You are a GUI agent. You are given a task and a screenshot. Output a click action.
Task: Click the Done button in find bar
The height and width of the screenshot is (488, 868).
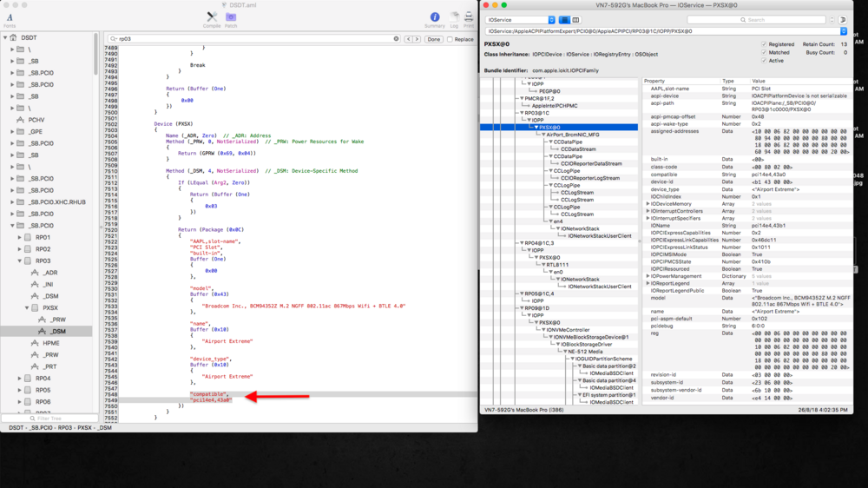[433, 39]
